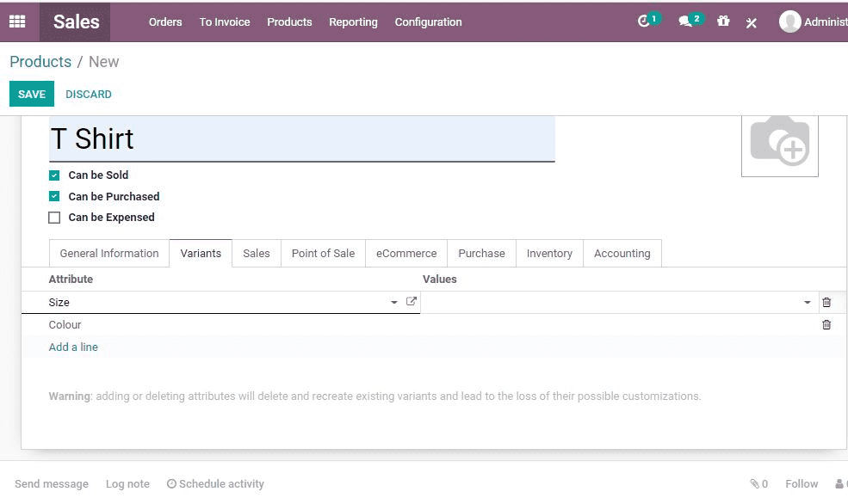Click the Follow button
The width and height of the screenshot is (848, 504).
[802, 484]
